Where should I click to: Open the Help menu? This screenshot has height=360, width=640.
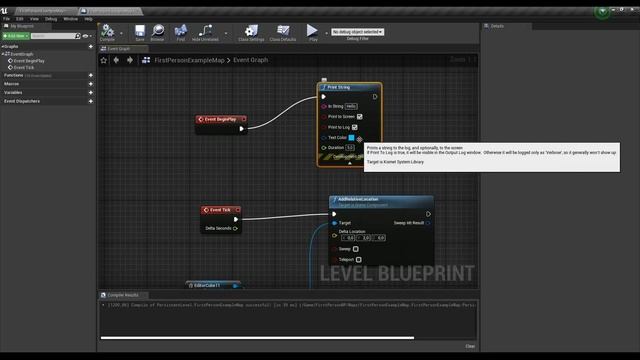(x=88, y=19)
